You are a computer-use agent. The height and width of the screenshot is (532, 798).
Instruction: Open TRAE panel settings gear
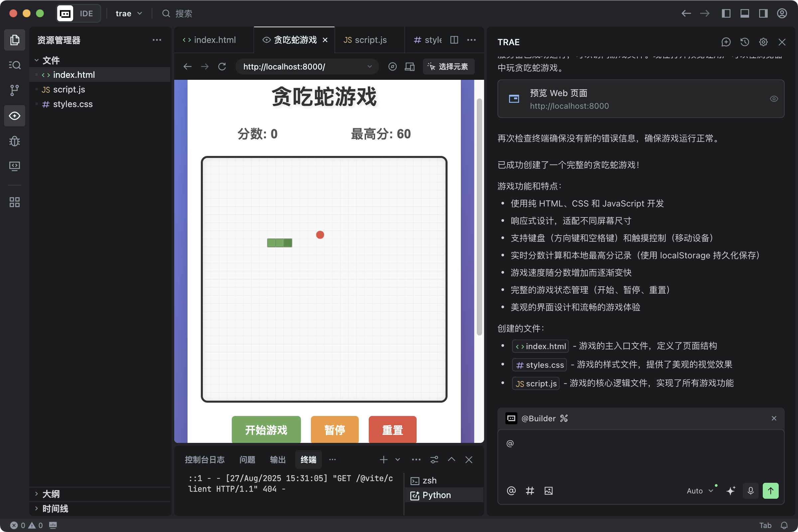click(x=763, y=42)
